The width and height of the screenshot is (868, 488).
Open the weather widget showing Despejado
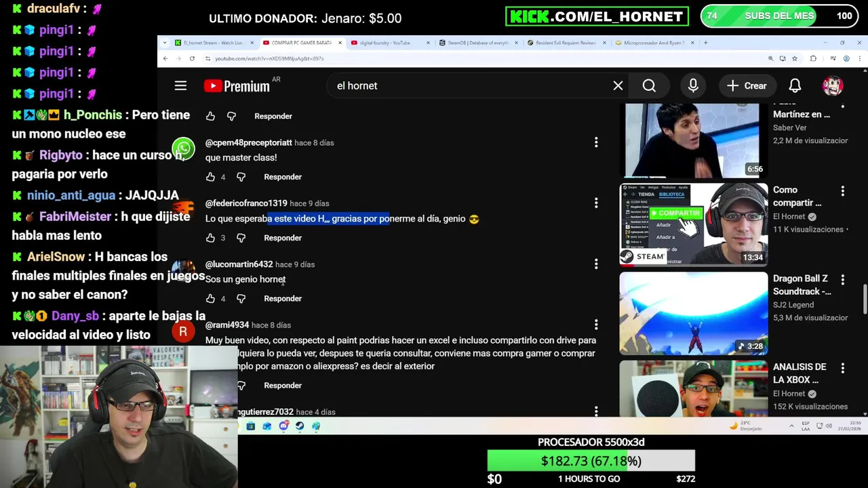tap(745, 426)
